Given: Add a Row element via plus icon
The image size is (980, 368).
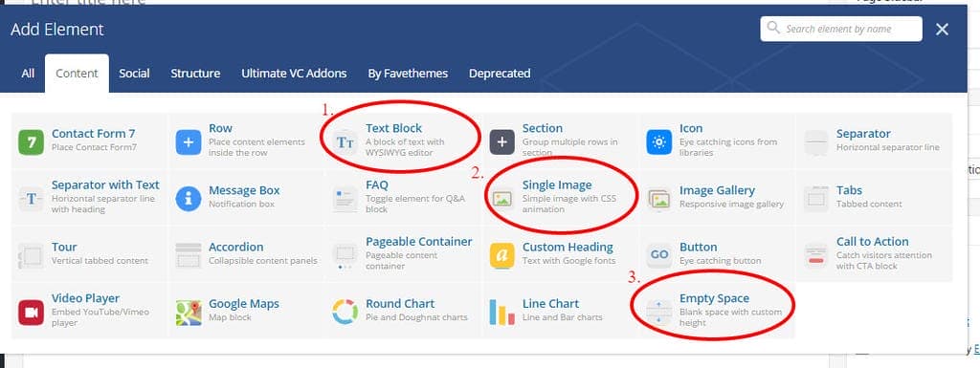Looking at the screenshot, I should [189, 141].
